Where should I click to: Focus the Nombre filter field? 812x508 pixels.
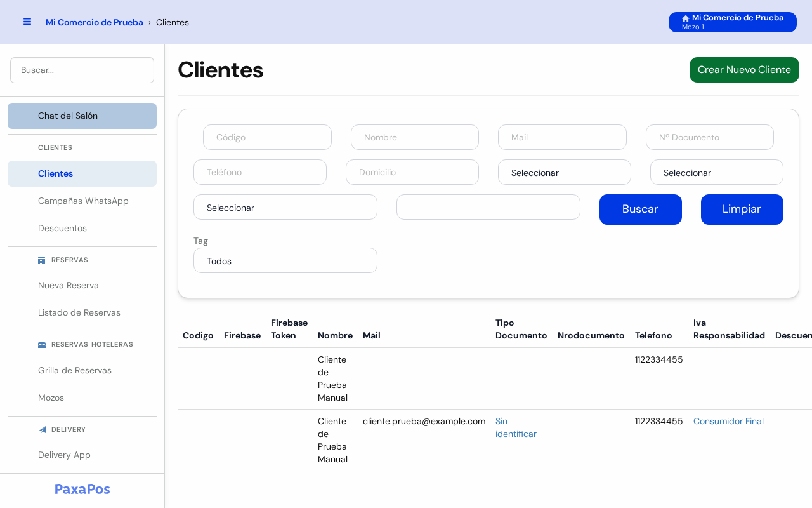(x=415, y=137)
